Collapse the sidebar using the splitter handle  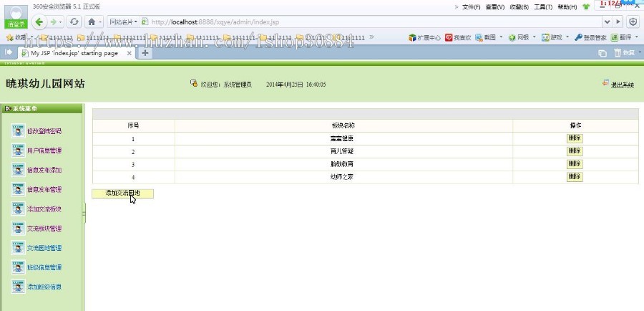(x=84, y=213)
